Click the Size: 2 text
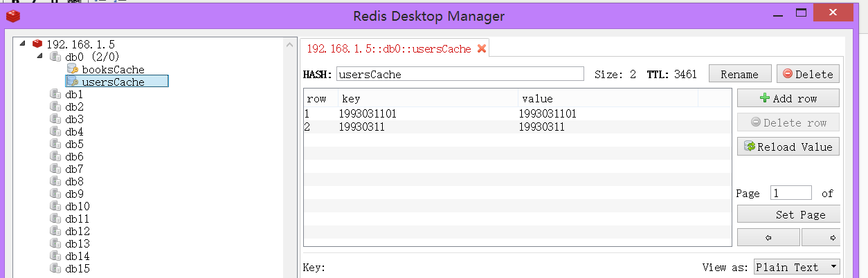 [x=615, y=74]
